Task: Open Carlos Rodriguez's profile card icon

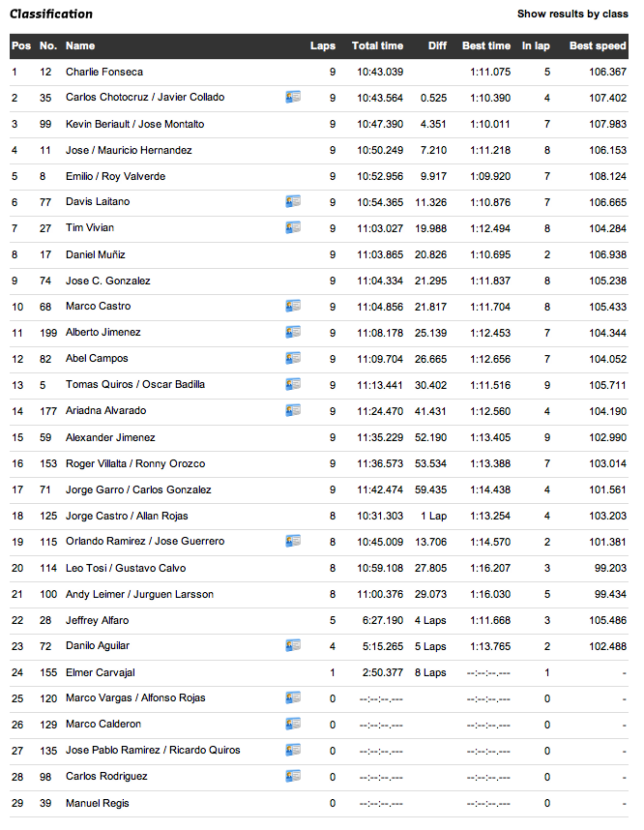Action: pyautogui.click(x=293, y=776)
